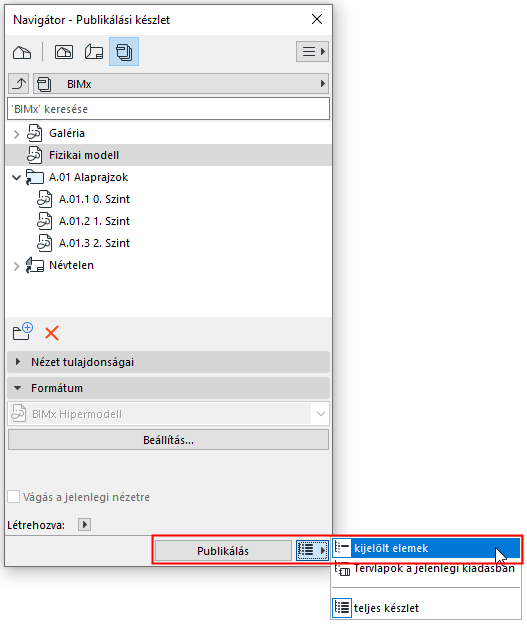Toggle Vágás a jelenlegi nézetre checkbox
Viewport: 527px width, 624px height.
(x=14, y=497)
